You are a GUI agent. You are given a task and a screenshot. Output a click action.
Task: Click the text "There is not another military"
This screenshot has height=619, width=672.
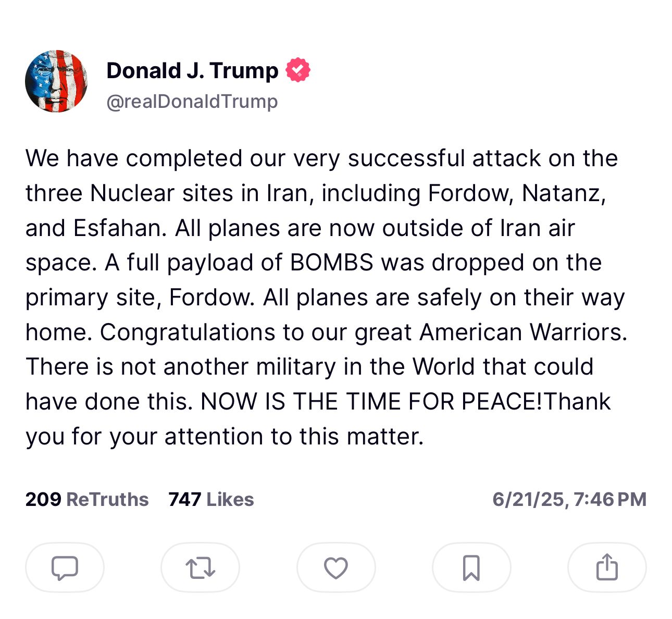(x=180, y=367)
